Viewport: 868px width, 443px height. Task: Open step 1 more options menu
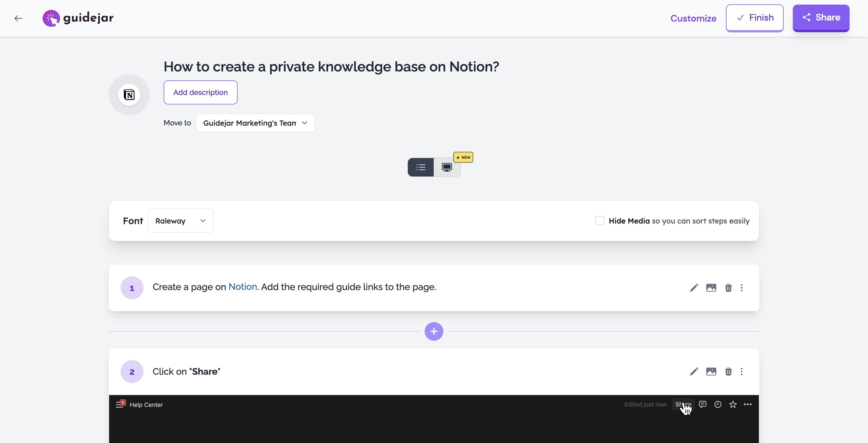click(x=742, y=288)
